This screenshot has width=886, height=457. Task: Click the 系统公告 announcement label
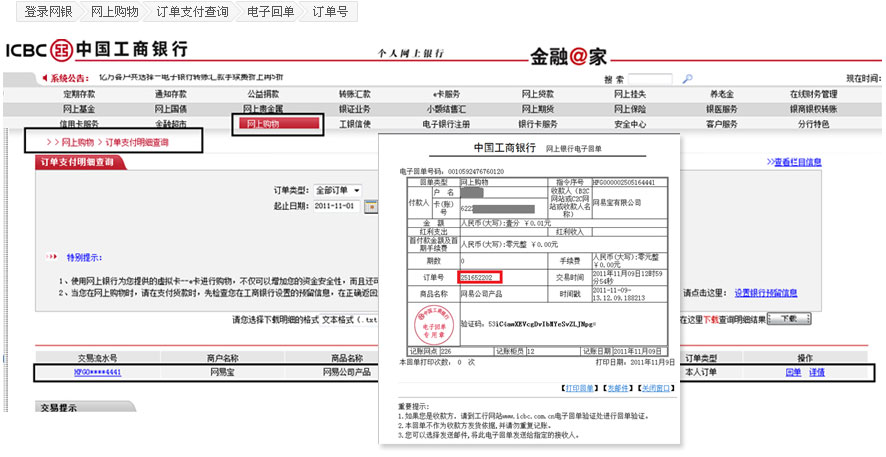69,79
